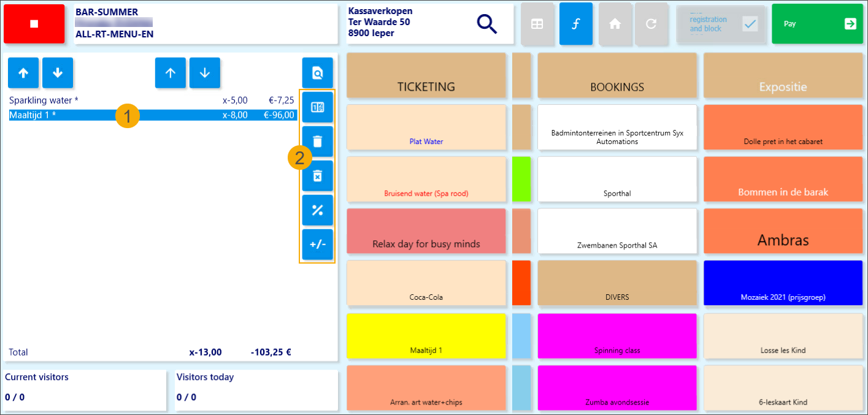Click the bold up arrow button
The width and height of the screenshot is (868, 415).
click(23, 73)
